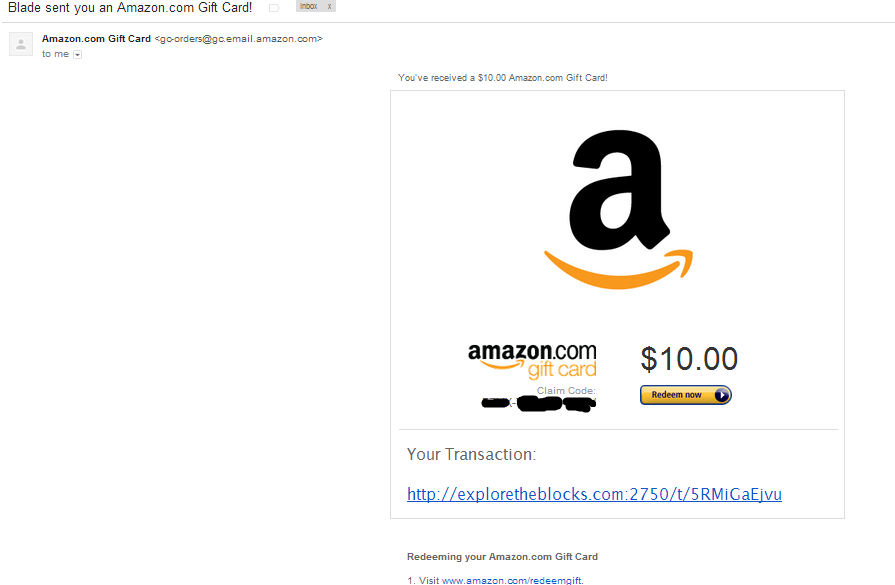Open the Inbox label
This screenshot has height=585, width=895.
pyautogui.click(x=309, y=6)
